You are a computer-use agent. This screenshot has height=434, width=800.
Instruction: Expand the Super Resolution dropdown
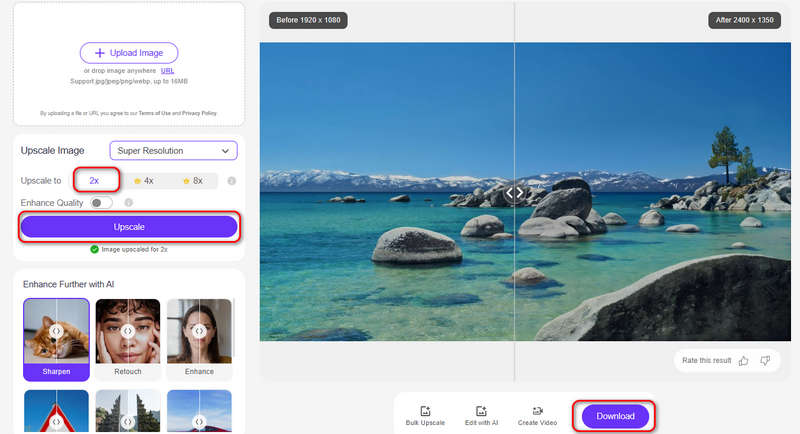click(173, 151)
